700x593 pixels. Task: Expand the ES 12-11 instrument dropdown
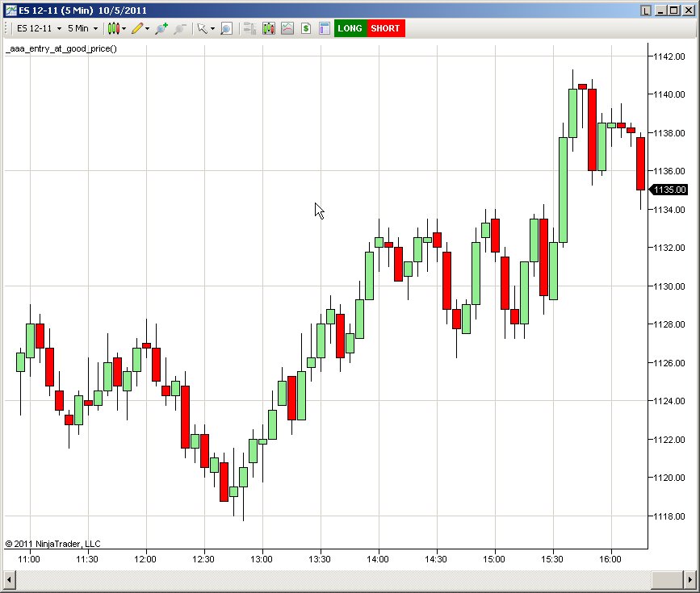pyautogui.click(x=59, y=28)
